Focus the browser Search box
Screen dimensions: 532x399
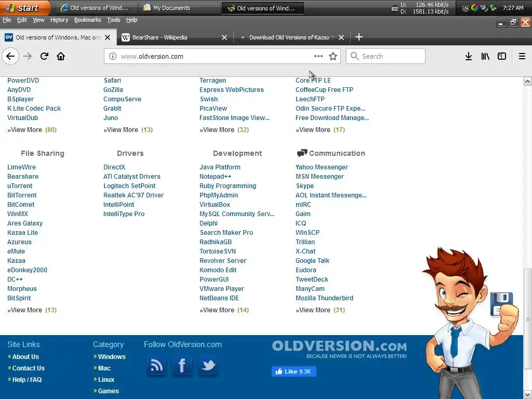point(386,56)
